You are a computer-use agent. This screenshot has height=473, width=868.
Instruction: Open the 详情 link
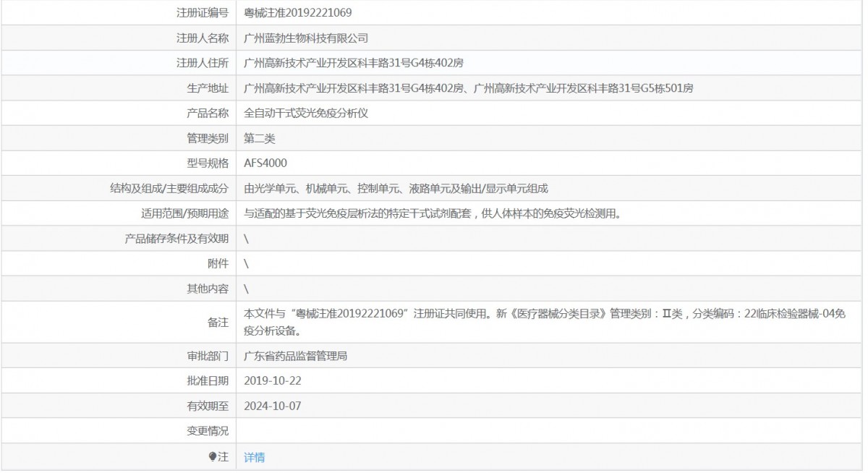click(254, 457)
